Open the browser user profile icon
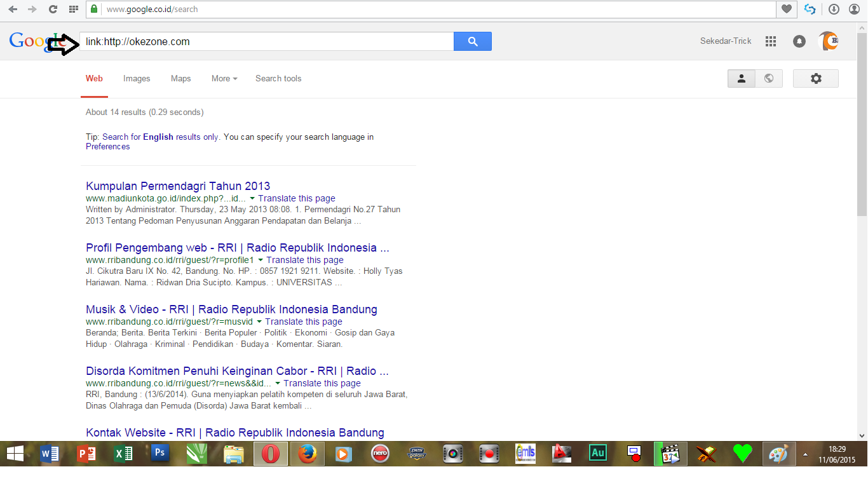Viewport: 868px width, 488px height. click(855, 9)
